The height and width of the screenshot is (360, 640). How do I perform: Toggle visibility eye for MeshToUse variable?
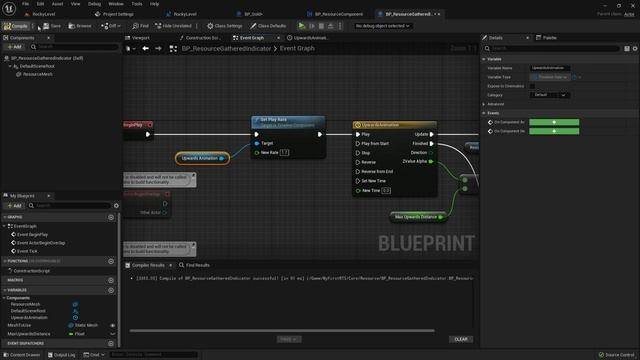pos(113,326)
